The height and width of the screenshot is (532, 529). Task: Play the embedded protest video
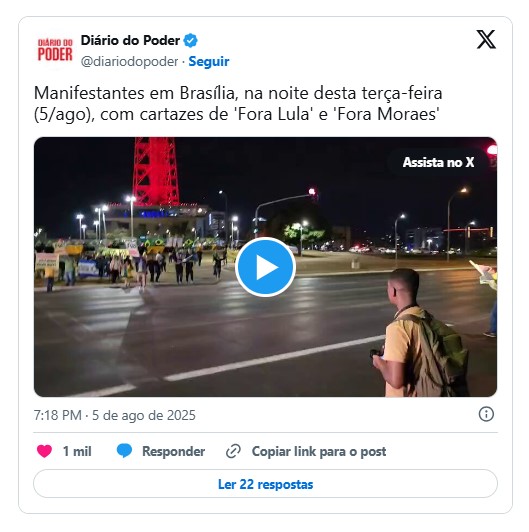[265, 267]
